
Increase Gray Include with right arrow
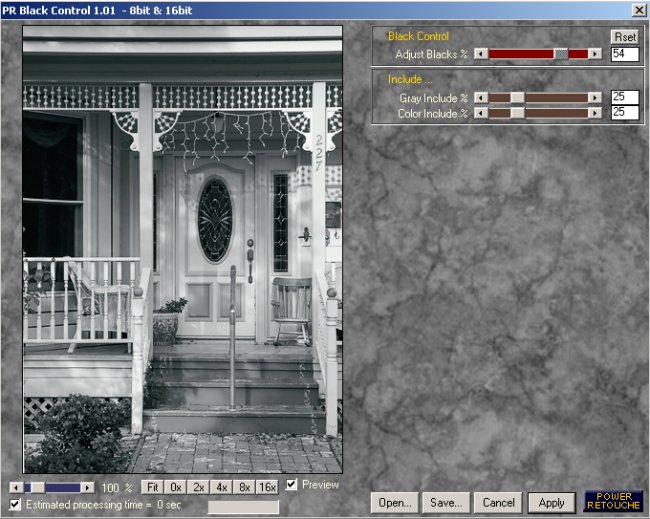[595, 98]
